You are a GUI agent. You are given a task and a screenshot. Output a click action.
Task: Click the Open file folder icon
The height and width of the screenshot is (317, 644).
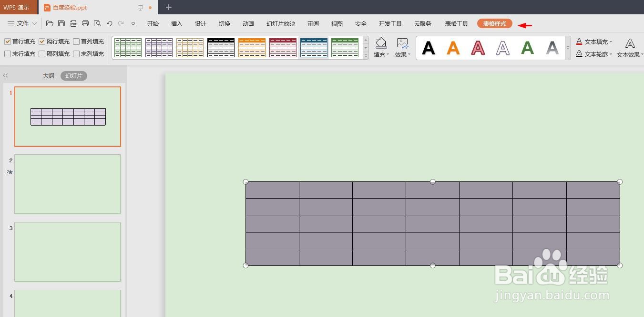[50, 23]
